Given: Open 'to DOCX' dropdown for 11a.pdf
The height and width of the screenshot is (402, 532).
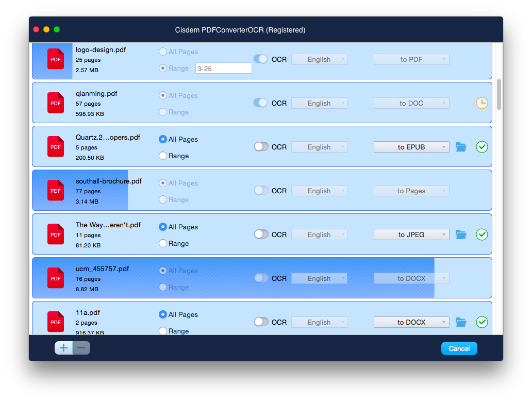Looking at the screenshot, I should (411, 322).
